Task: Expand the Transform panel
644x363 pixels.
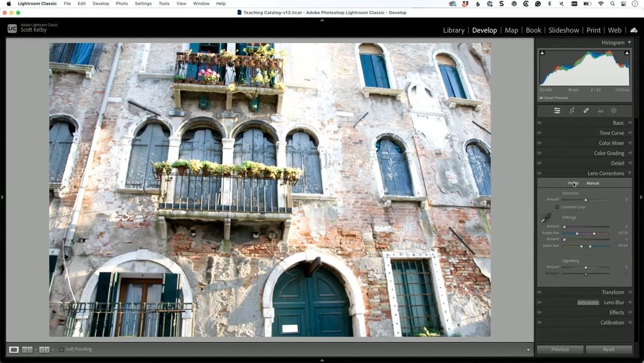Action: coord(630,293)
